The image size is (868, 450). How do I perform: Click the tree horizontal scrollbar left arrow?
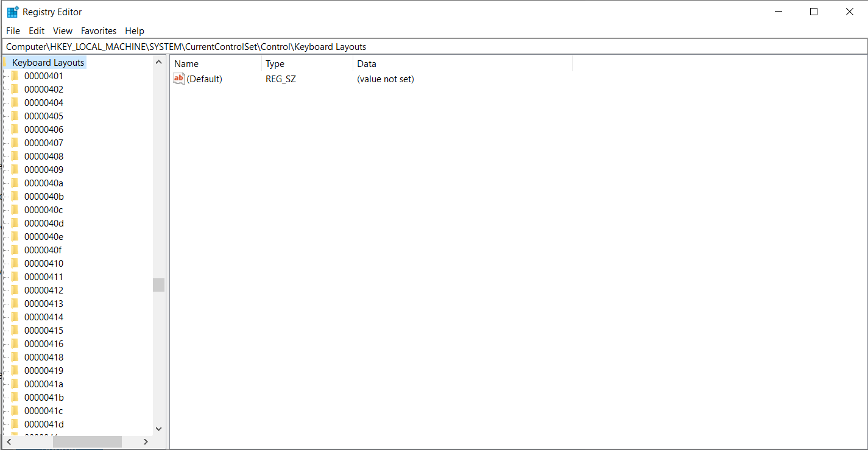9,441
